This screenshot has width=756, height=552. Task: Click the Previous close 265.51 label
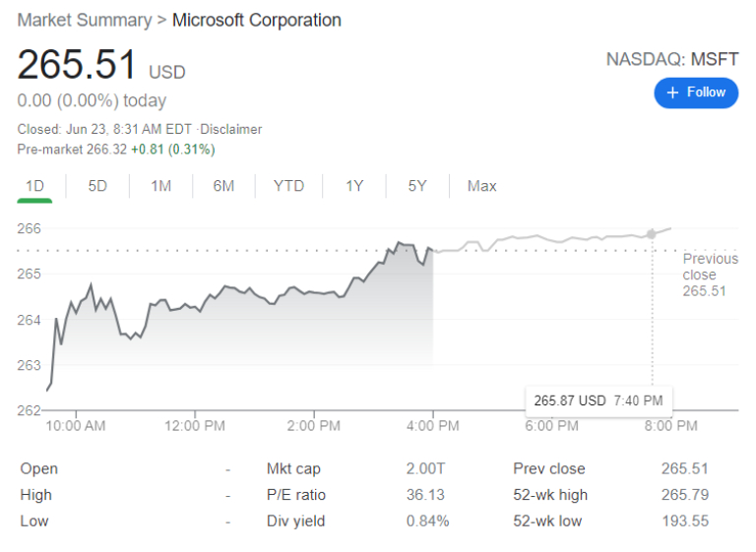(x=710, y=275)
